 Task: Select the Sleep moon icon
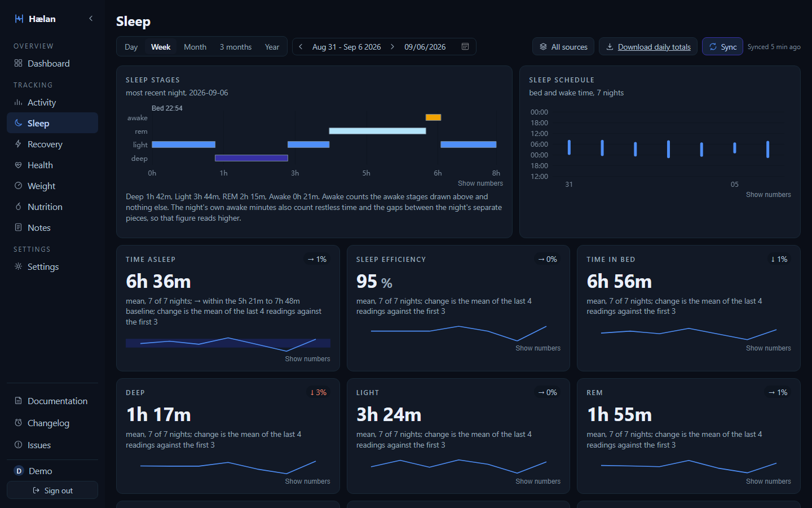point(19,123)
